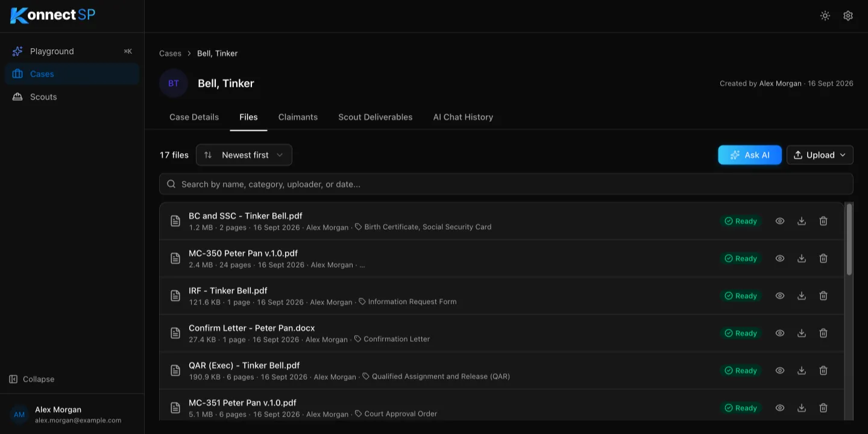This screenshot has width=868, height=434.
Task: Delete IRF - Tinker Bell.pdf file
Action: (x=823, y=296)
